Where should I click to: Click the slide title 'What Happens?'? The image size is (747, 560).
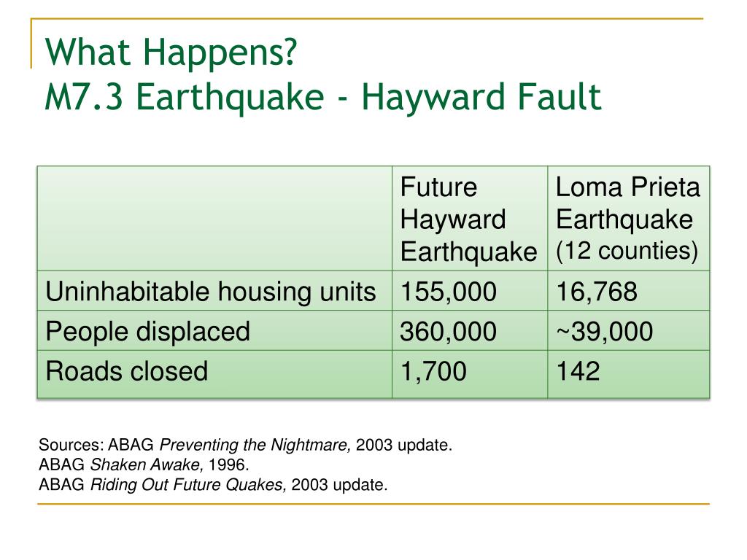(171, 52)
